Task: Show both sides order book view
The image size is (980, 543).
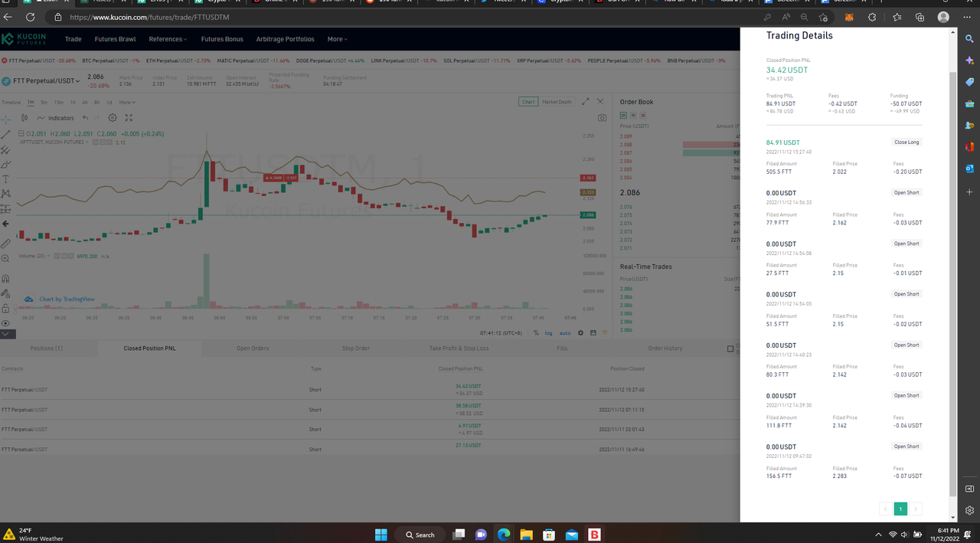Action: click(x=624, y=115)
